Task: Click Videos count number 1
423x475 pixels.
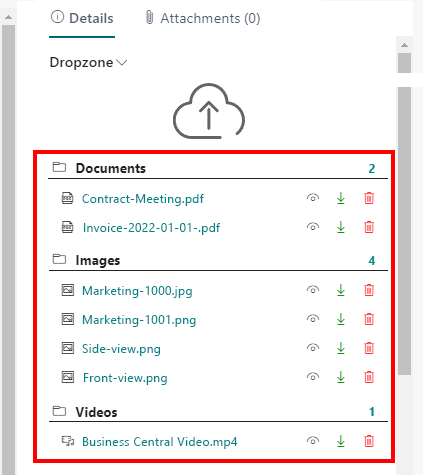Action: [x=372, y=412]
